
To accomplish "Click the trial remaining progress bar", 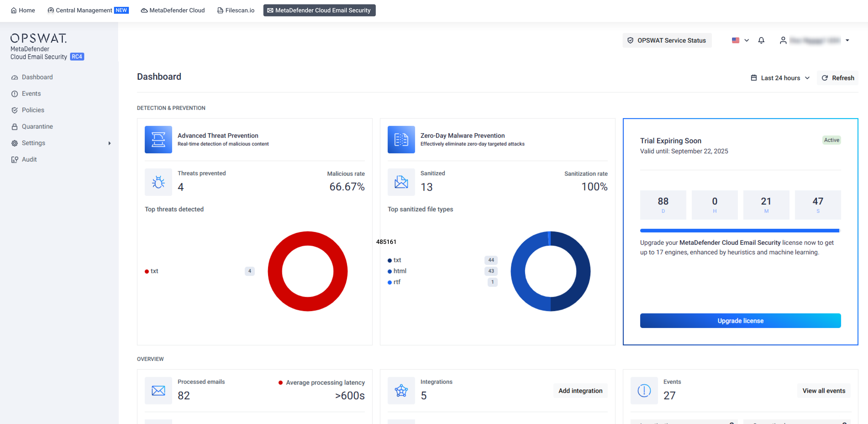I will click(x=740, y=231).
